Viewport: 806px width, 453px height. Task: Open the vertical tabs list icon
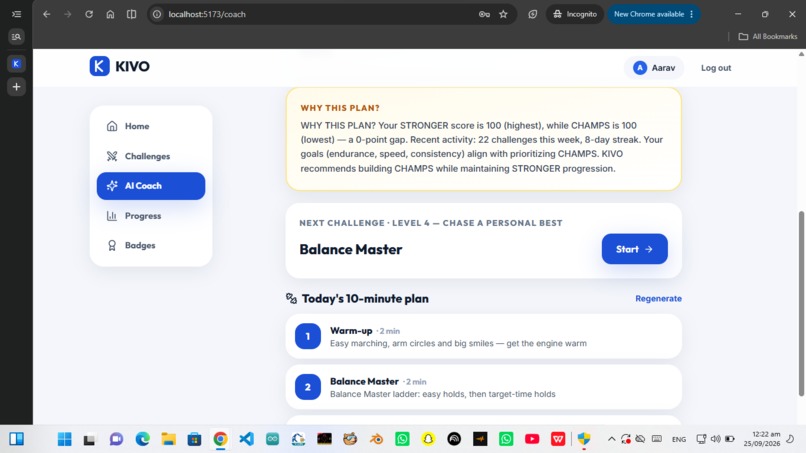tap(16, 14)
